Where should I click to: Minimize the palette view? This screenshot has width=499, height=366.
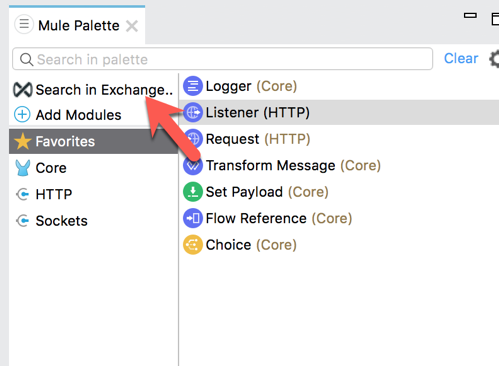(470, 15)
